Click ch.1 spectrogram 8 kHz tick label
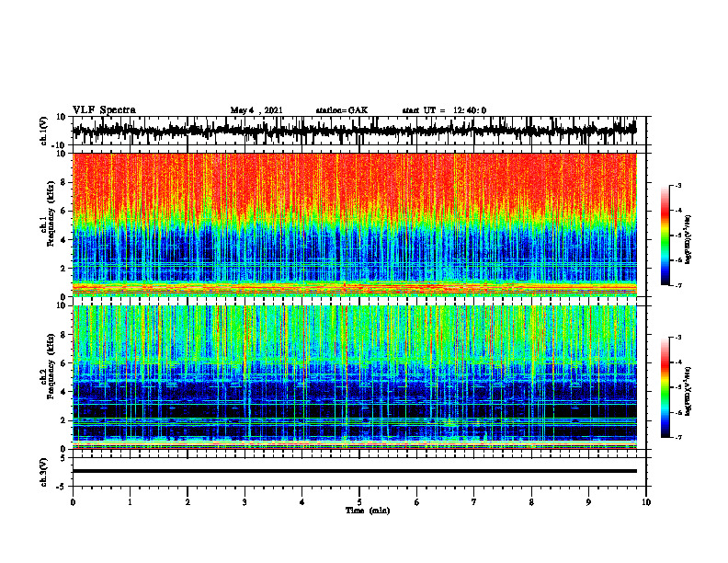This screenshot has height=563, width=728. click(x=63, y=182)
